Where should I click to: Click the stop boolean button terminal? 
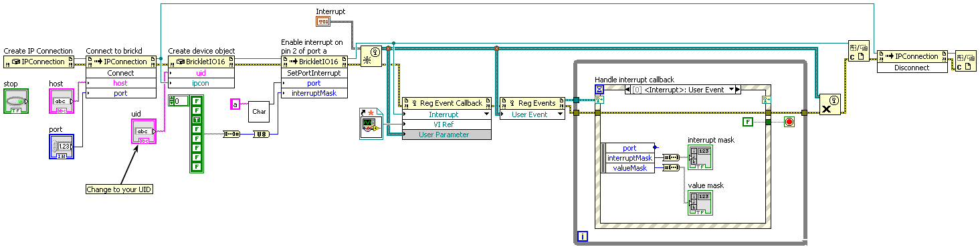coord(16,100)
